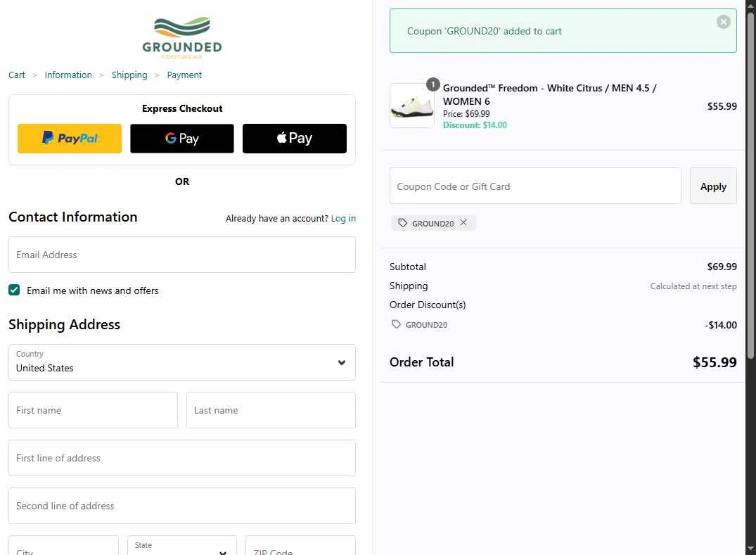Open the Shipping breadcrumb step

[x=129, y=75]
